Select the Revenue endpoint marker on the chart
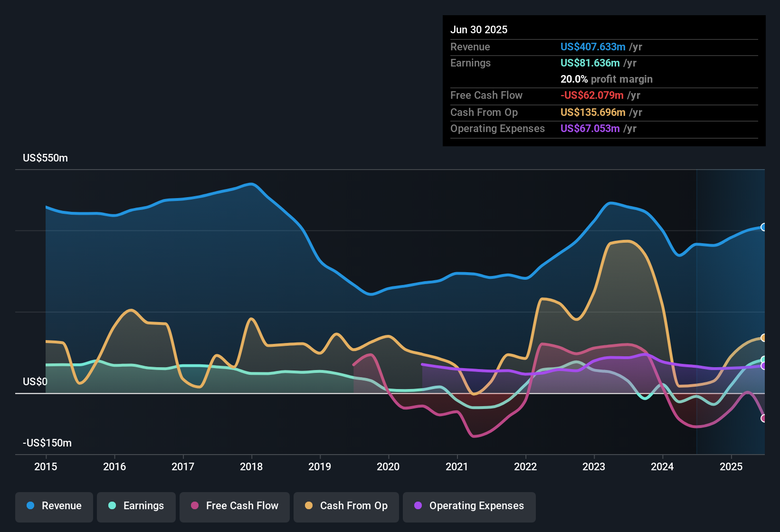Screen dimensions: 780x532 [764, 228]
